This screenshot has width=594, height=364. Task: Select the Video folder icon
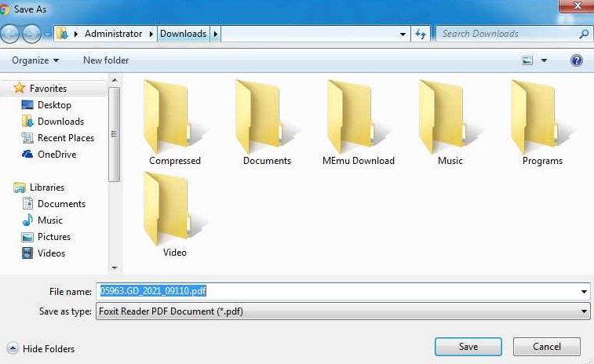point(174,210)
